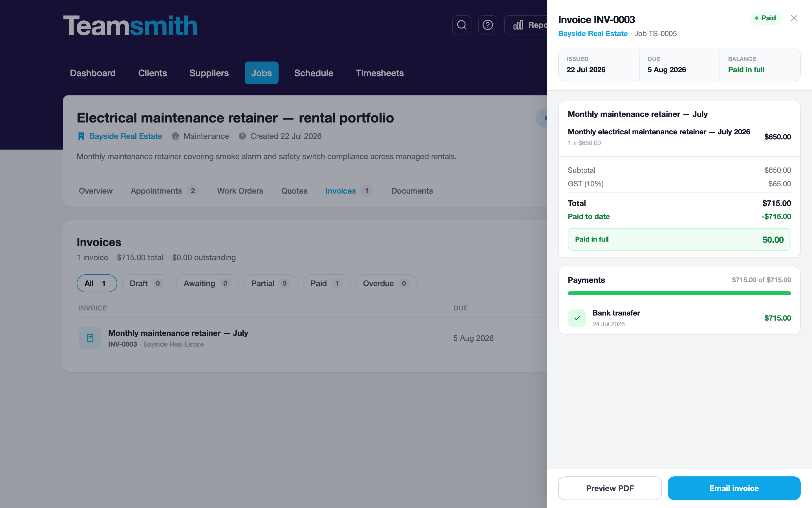
Task: Close the Invoice INV-0003 panel
Action: [x=794, y=18]
